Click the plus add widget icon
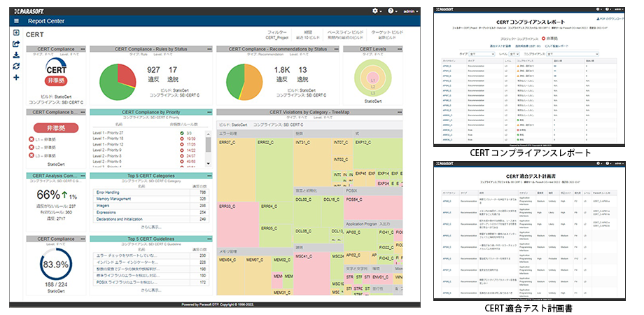The height and width of the screenshot is (315, 644). click(x=16, y=77)
